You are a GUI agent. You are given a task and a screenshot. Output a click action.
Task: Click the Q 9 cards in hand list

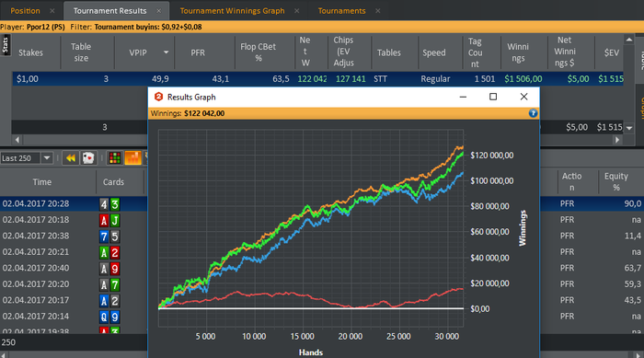[x=109, y=318]
